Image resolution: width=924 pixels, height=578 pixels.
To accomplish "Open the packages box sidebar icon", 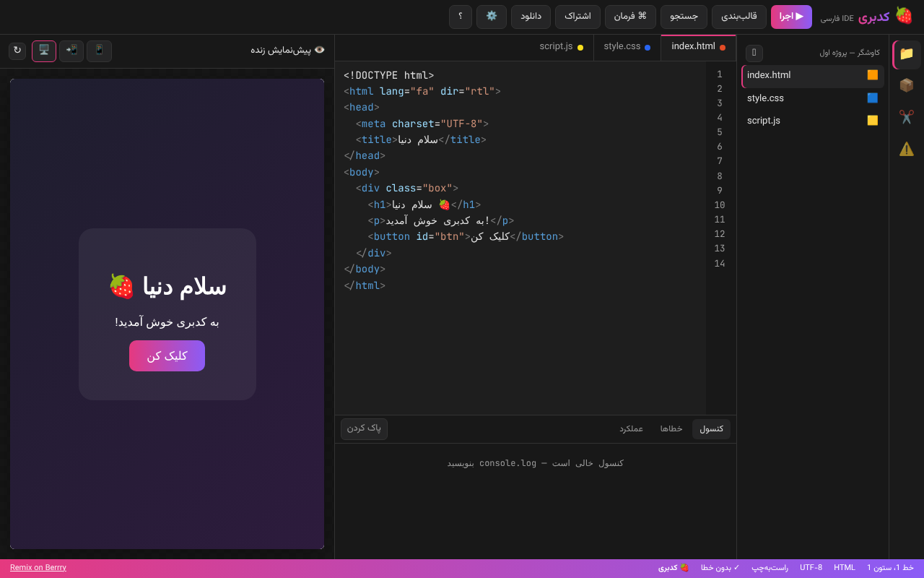I will click(907, 85).
